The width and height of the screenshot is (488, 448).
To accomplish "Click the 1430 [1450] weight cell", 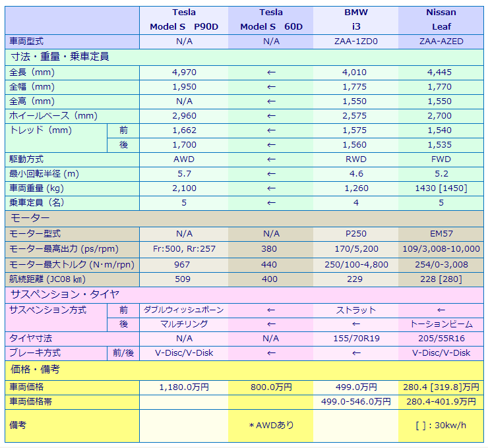I will pos(441,188).
